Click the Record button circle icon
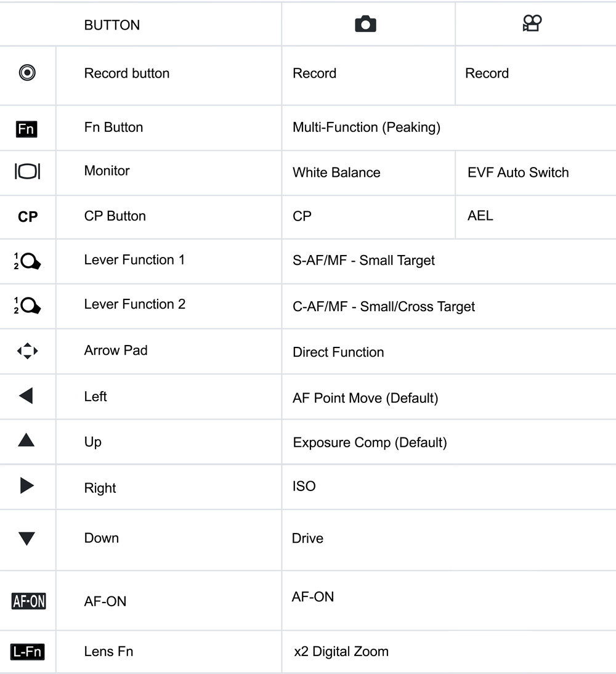The width and height of the screenshot is (616, 674). pos(27,73)
